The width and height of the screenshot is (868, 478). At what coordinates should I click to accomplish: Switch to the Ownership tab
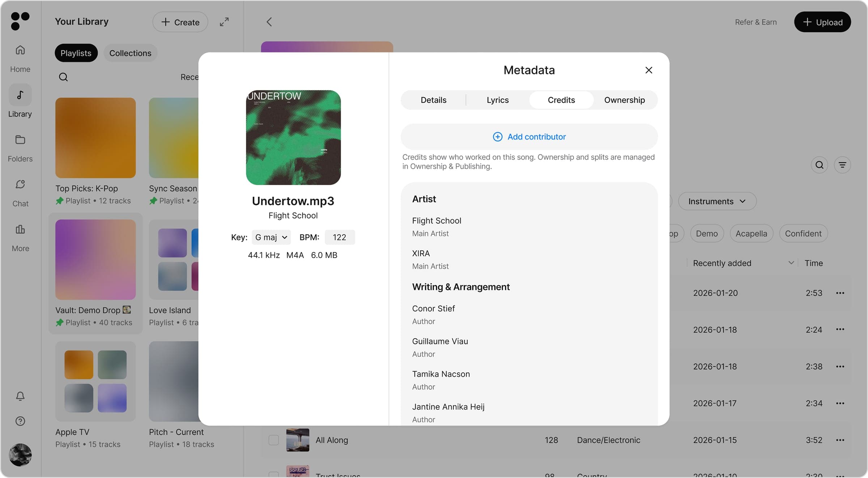point(625,100)
